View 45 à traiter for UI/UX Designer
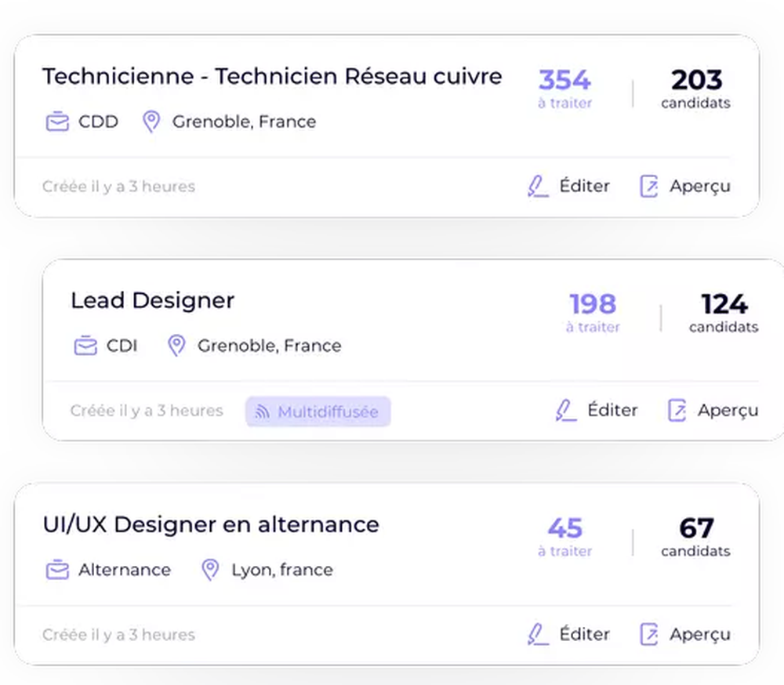 coord(565,537)
